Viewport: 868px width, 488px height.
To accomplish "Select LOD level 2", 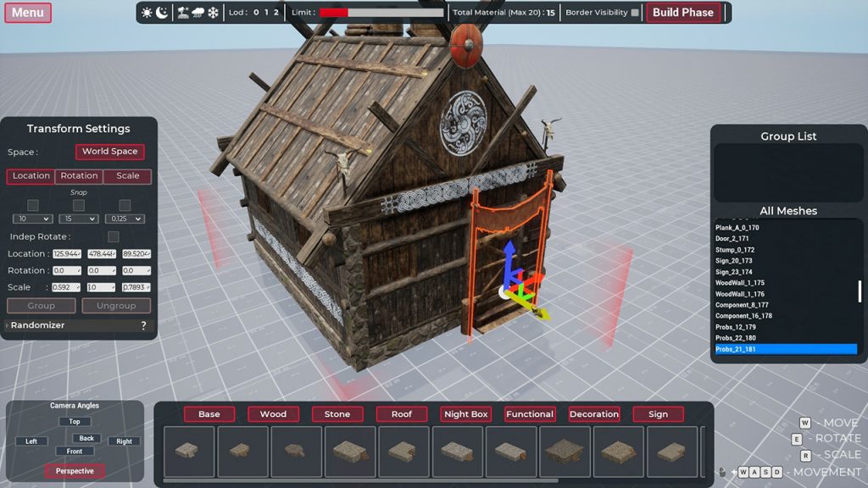I will (x=275, y=13).
